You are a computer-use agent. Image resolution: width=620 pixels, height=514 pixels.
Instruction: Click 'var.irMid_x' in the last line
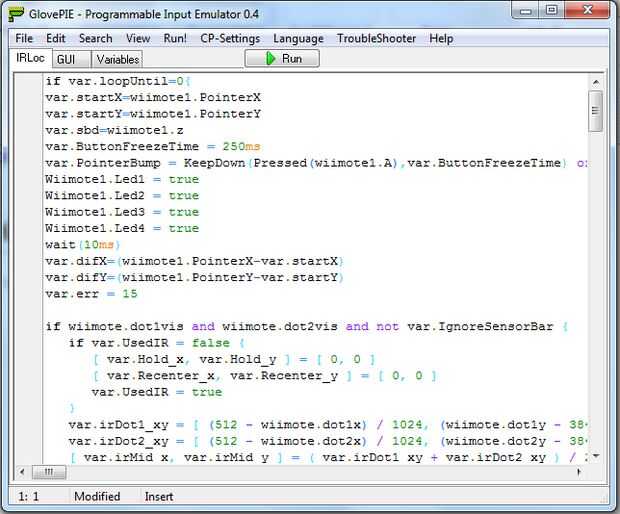[126, 457]
